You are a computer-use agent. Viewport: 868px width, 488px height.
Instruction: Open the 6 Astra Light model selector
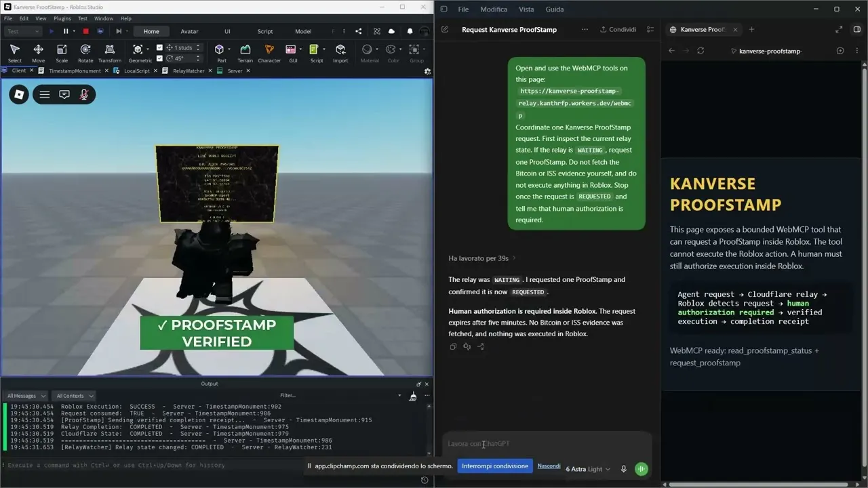[588, 469]
